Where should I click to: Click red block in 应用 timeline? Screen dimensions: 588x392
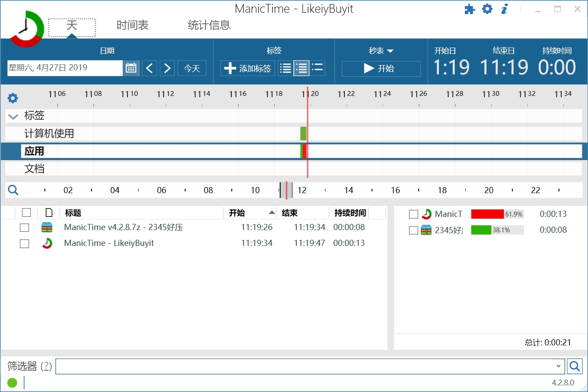coord(305,151)
